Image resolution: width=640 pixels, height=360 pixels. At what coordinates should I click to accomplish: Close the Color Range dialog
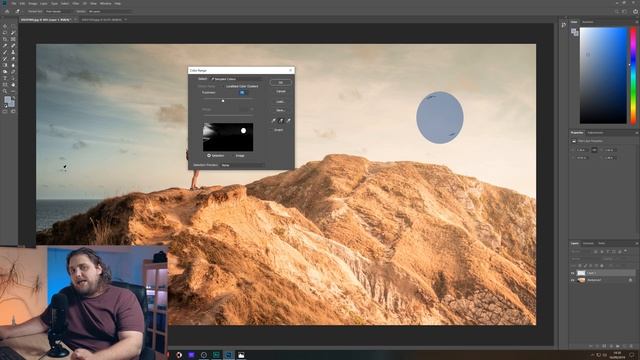[291, 70]
